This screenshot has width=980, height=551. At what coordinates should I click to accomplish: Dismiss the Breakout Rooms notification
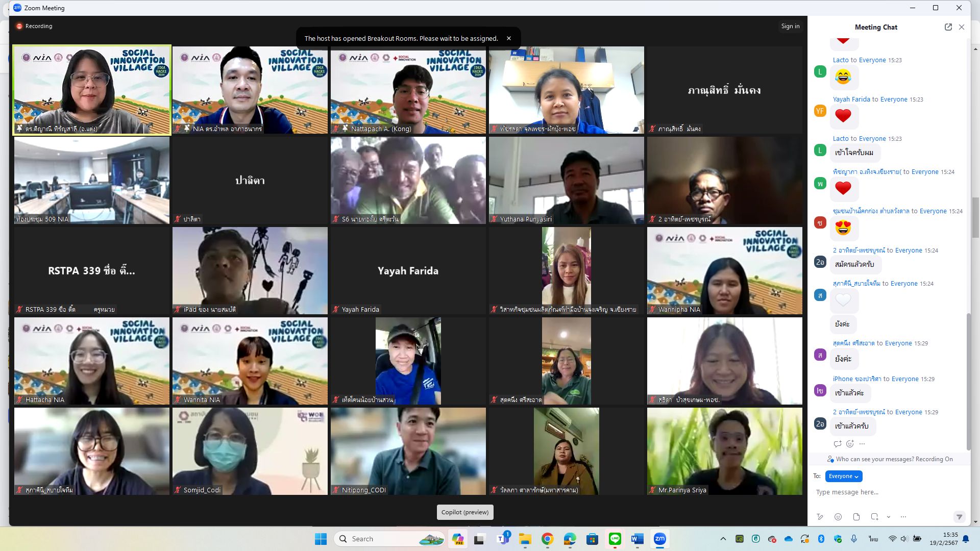508,38
